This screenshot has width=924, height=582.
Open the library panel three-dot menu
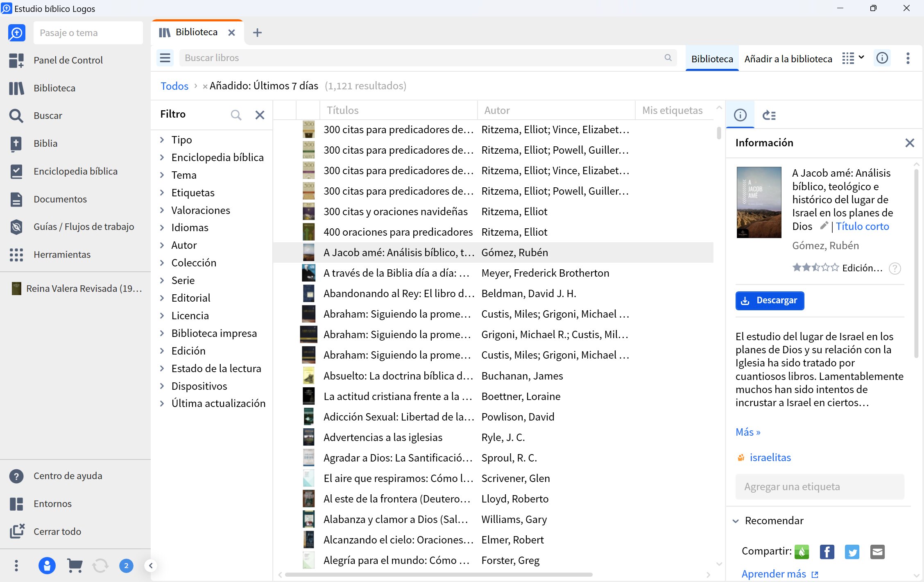pos(908,58)
